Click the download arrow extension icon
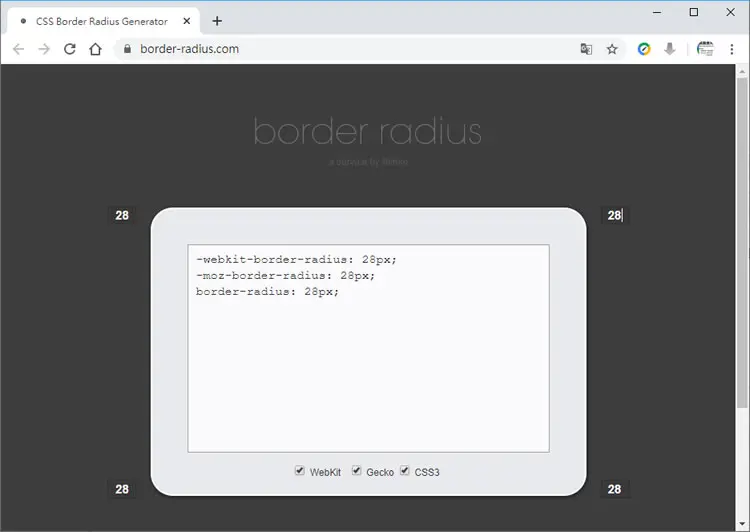Viewport: 750px width, 532px height. tap(670, 49)
